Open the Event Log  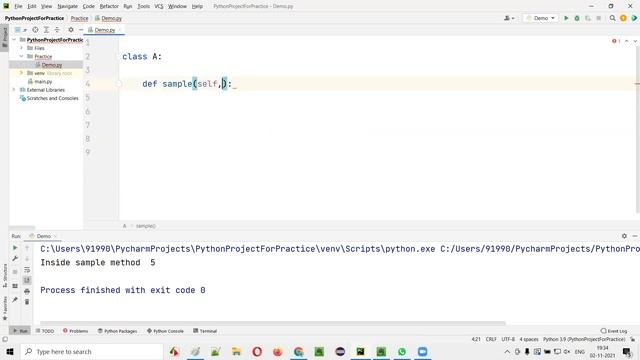[x=614, y=331]
